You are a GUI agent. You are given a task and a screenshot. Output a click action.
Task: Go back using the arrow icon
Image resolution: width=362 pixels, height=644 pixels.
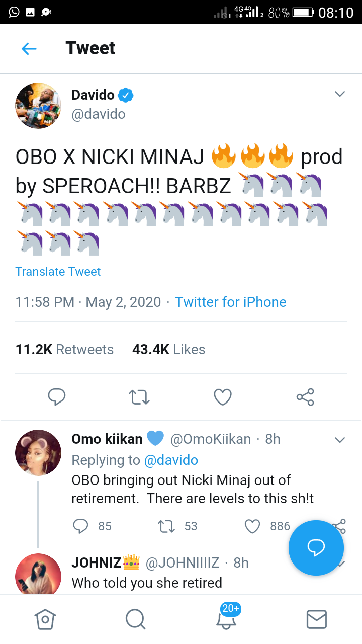pos(29,49)
